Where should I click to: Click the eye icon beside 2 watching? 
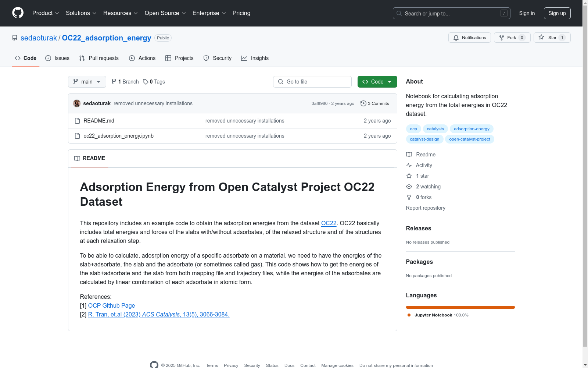(409, 187)
